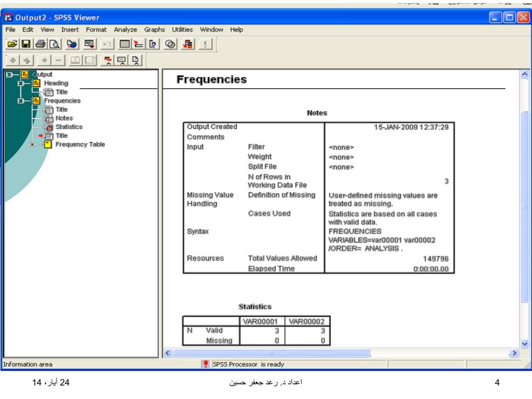Select the Frequencies item in outline
Viewport: 532px width, 399px height.
(x=62, y=101)
